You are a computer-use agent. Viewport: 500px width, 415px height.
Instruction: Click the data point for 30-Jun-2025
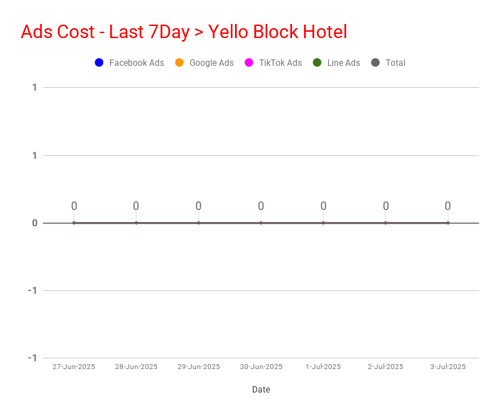[261, 223]
